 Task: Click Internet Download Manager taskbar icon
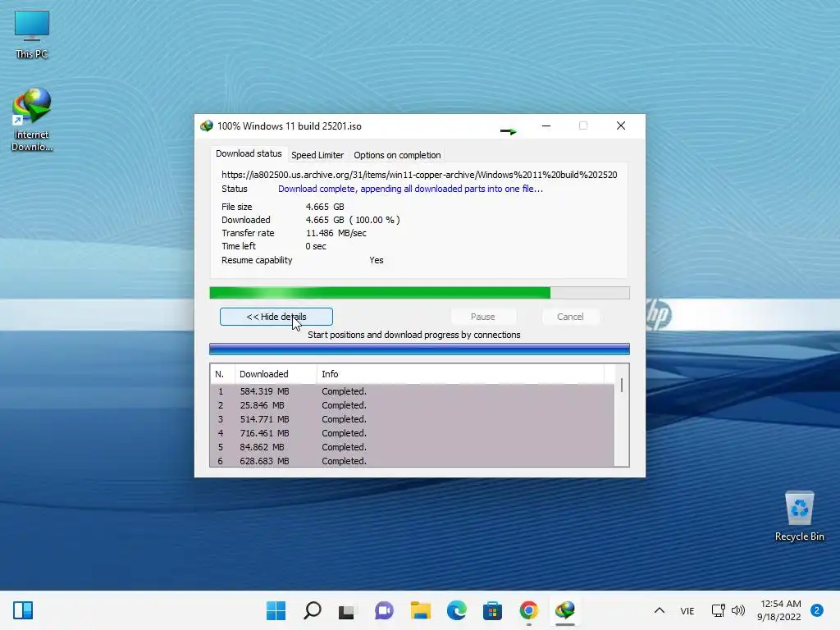565,610
